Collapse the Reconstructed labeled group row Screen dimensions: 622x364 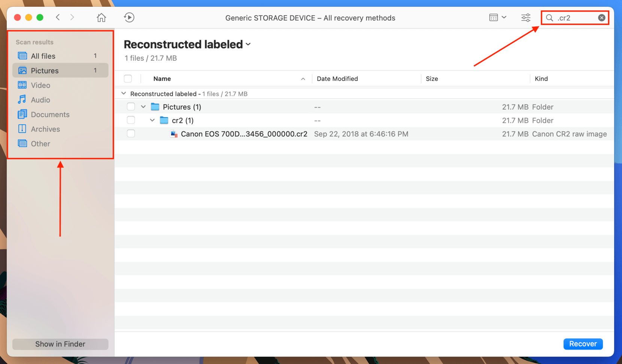point(124,94)
